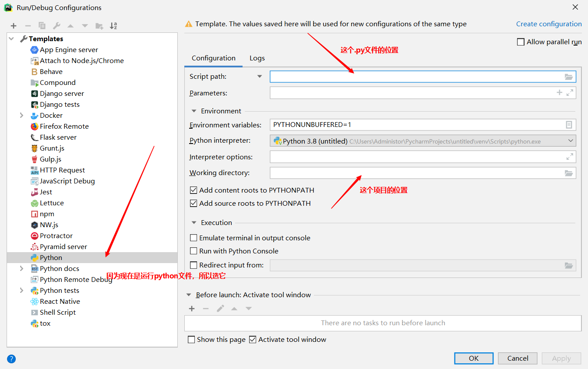The height and width of the screenshot is (369, 588).
Task: Collapse the Execution section
Action: 194,223
